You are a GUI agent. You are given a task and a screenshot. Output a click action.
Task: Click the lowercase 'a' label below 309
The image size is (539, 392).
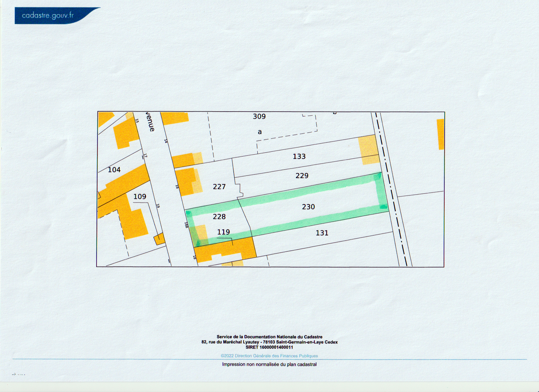tap(260, 132)
